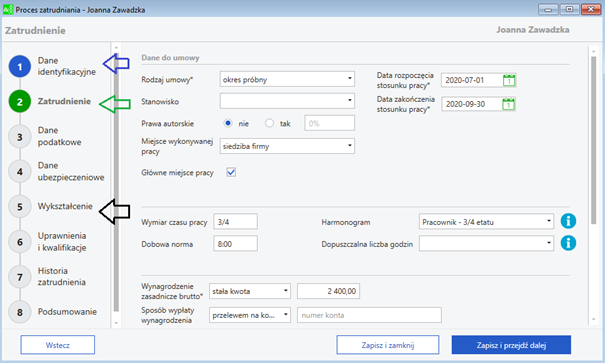The image size is (605, 363).
Task: Select step 2 circle Zatrudnienie
Action: [20, 101]
